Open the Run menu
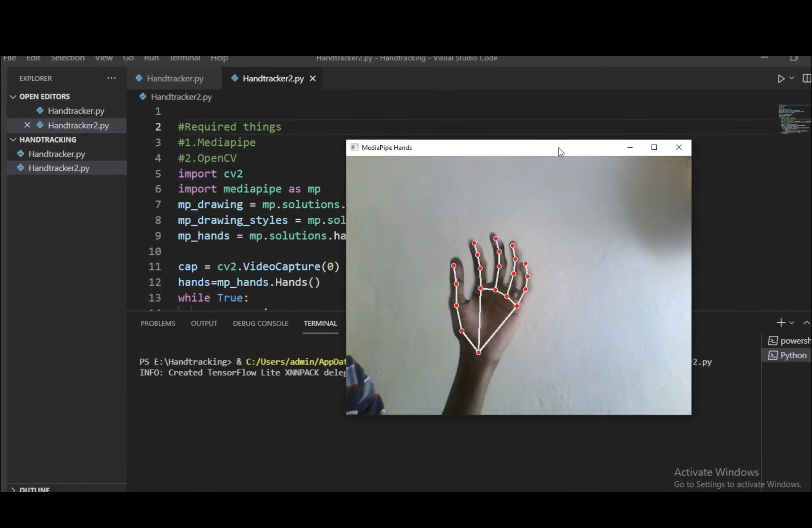 click(x=151, y=58)
